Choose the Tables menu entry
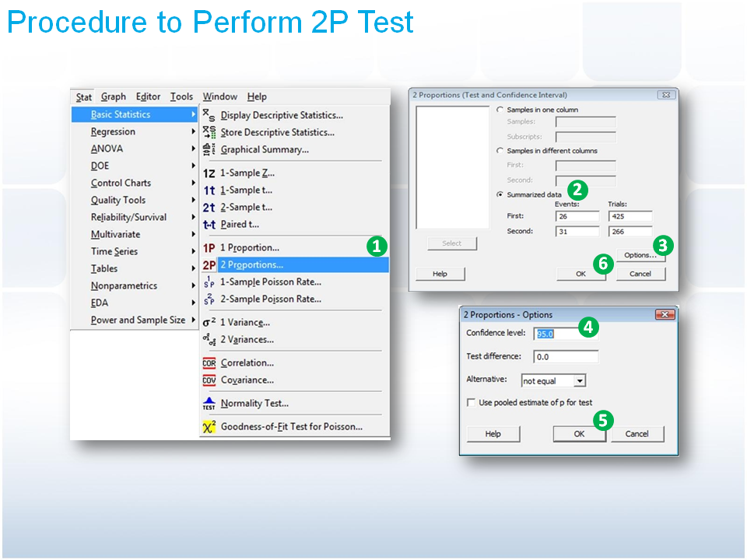This screenshot has height=560, width=747. coord(135,268)
